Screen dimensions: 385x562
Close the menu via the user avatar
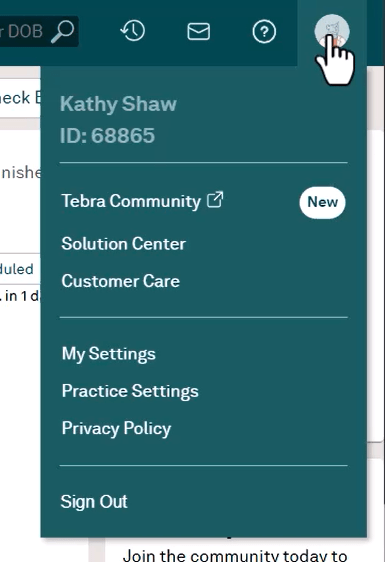pos(332,32)
